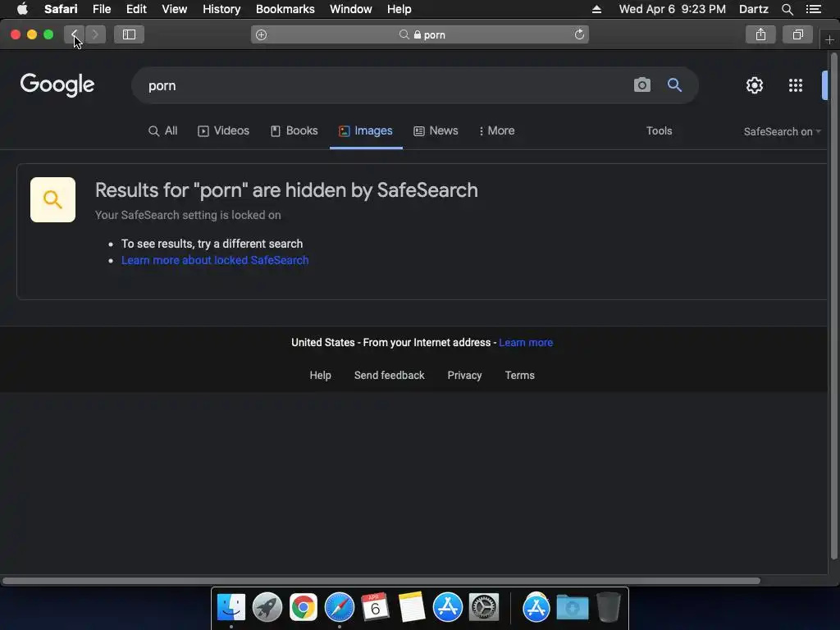Click the Google logo
This screenshot has width=840, height=630.
pyautogui.click(x=57, y=85)
